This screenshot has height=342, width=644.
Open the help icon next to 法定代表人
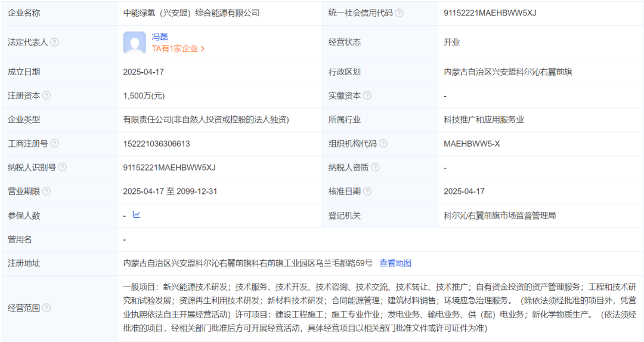(x=54, y=42)
